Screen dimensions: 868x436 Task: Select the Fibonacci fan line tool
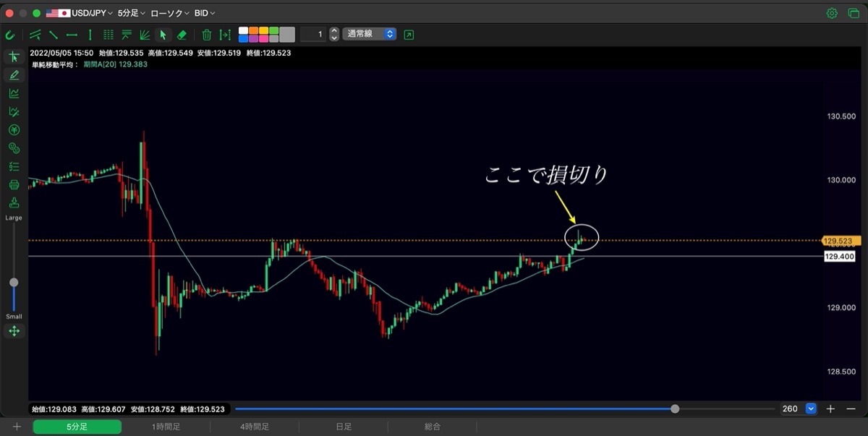coord(145,34)
